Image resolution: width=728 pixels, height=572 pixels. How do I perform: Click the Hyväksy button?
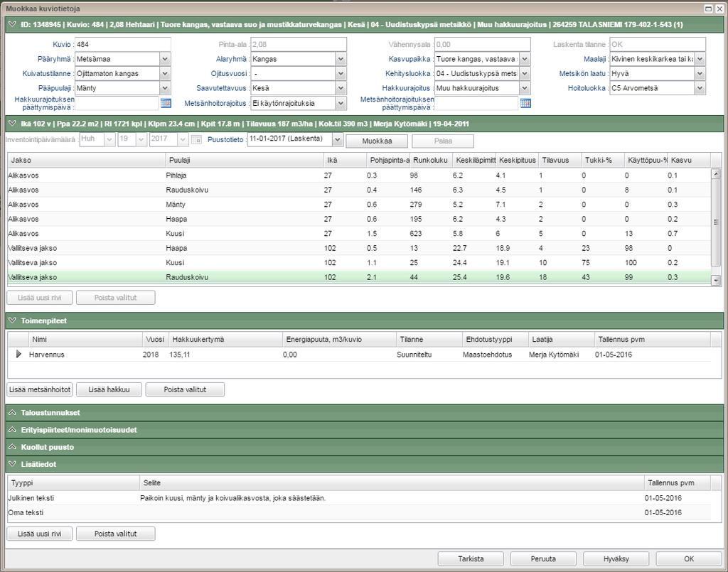coord(616,558)
